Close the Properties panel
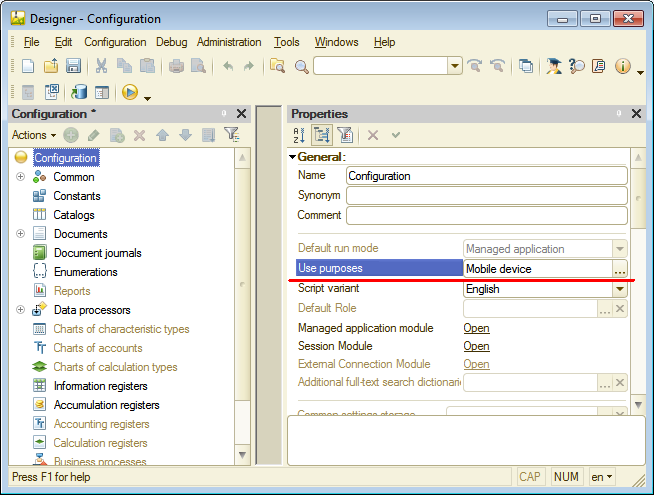The image size is (654, 495). click(x=636, y=113)
